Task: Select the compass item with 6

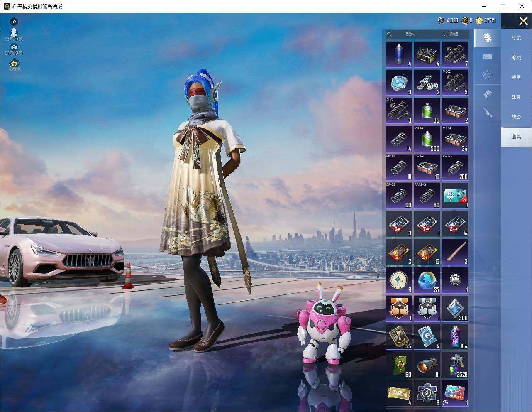Action: 399,280
